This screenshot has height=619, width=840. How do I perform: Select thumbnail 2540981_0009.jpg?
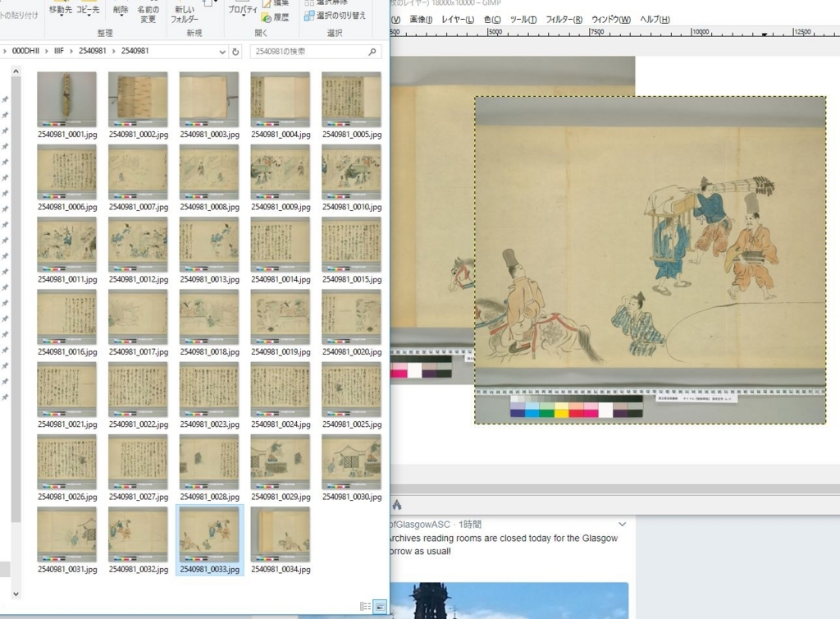pos(281,172)
